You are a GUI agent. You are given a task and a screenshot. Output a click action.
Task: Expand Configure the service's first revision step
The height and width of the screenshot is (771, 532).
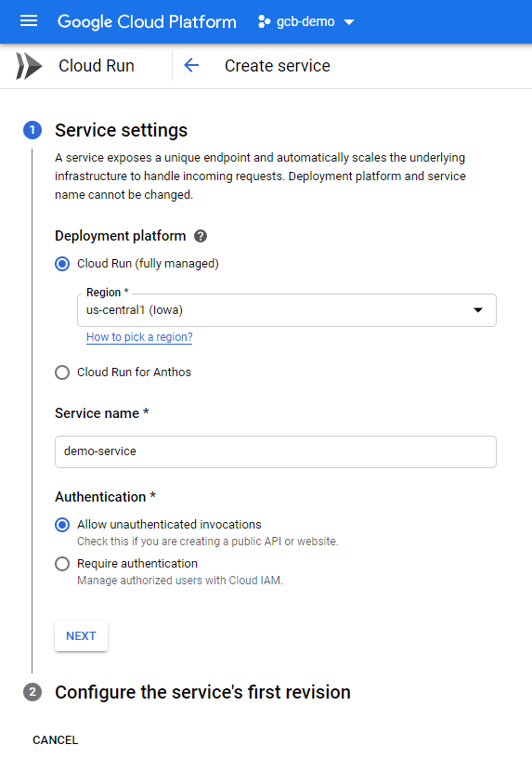pos(202,692)
